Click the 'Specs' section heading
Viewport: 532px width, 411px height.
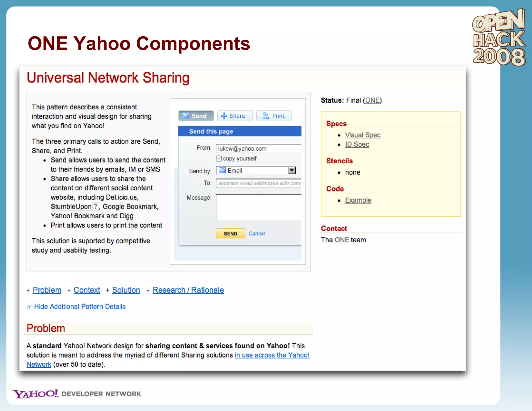point(336,124)
